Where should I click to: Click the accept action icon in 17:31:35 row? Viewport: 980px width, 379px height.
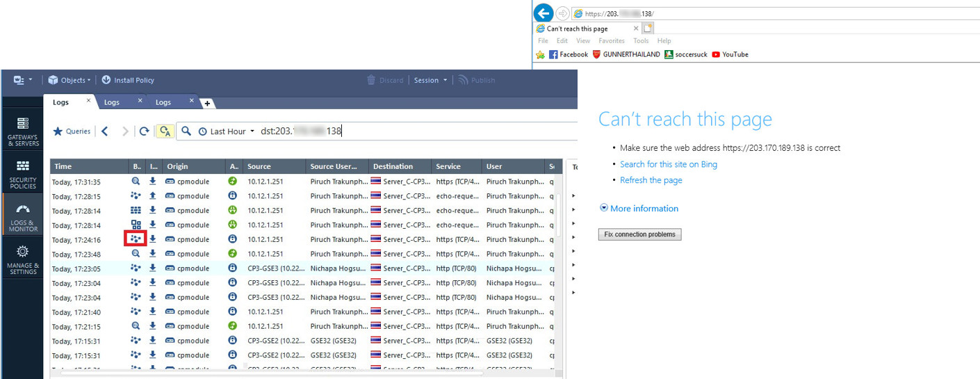(233, 181)
